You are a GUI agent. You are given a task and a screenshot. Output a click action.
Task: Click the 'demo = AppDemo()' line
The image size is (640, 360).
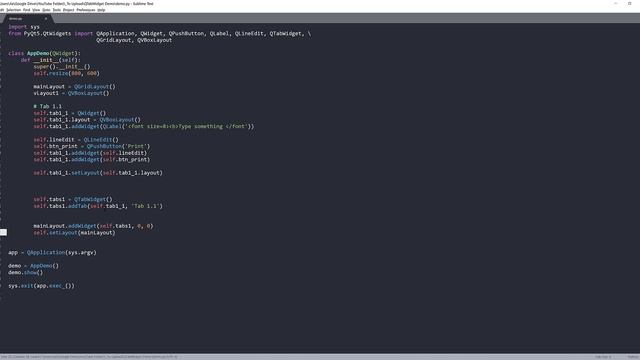33,266
